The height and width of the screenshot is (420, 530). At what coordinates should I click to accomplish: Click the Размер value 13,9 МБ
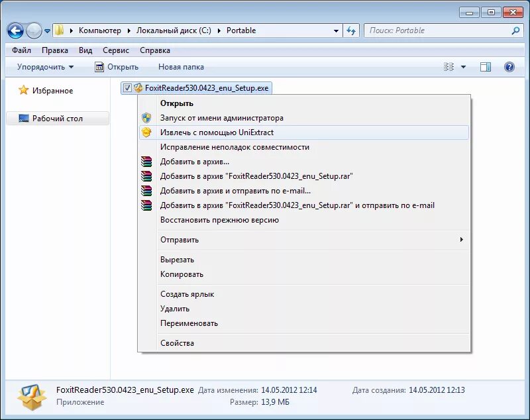click(275, 402)
